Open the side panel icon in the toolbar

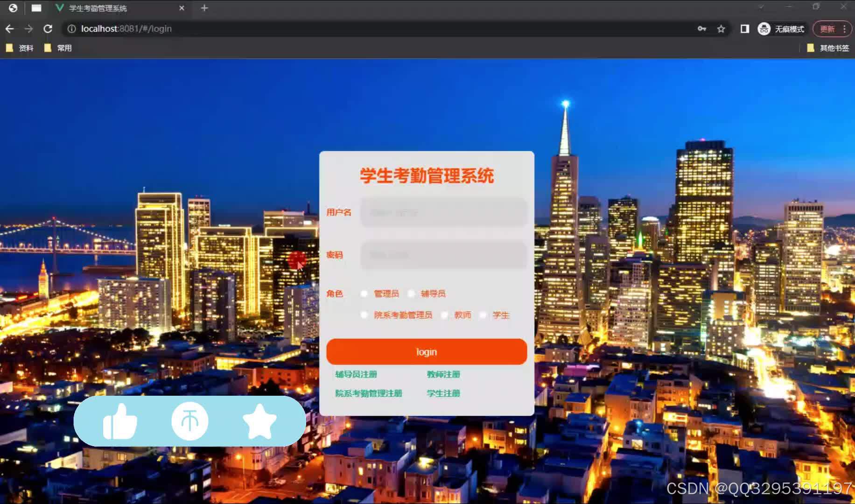pos(745,29)
